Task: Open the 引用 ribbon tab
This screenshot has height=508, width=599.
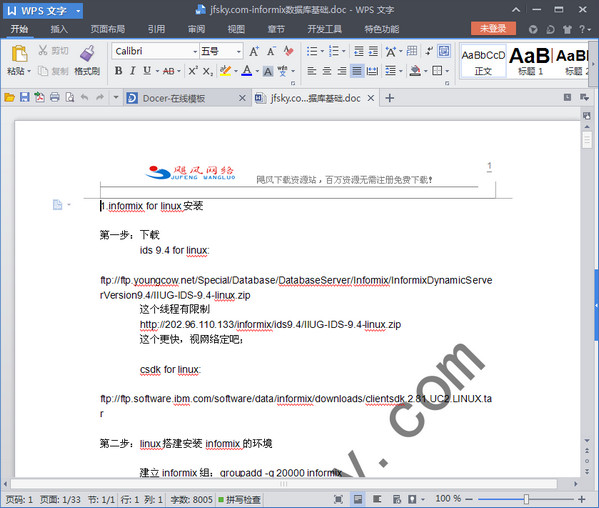Action: click(x=157, y=29)
